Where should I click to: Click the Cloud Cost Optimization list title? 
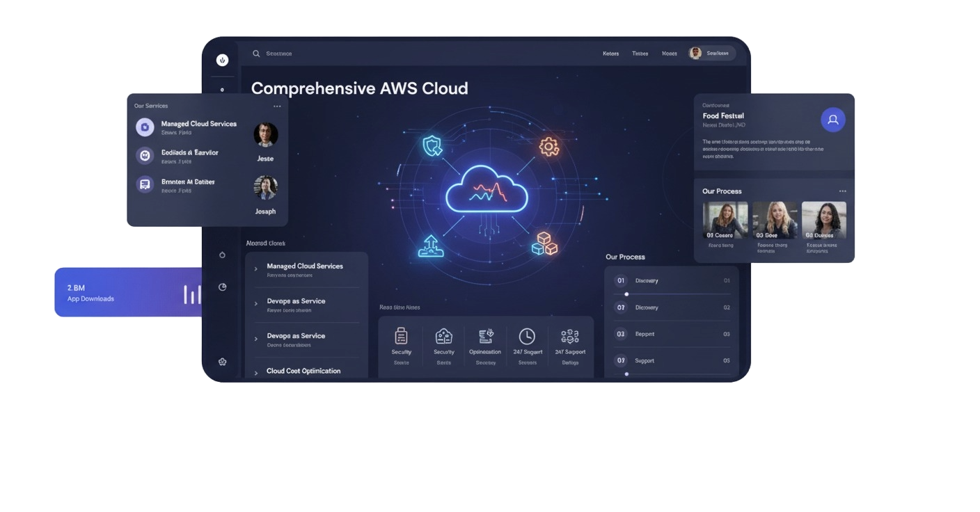pyautogui.click(x=303, y=371)
